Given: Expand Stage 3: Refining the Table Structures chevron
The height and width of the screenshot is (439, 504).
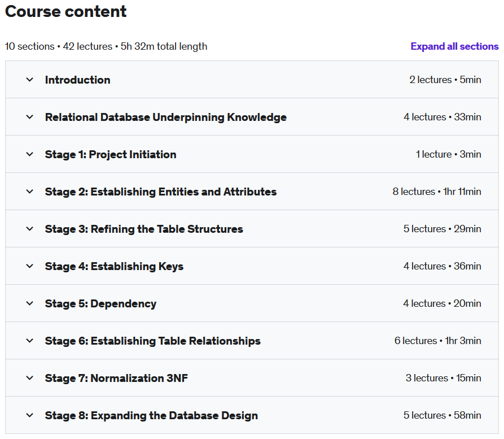Looking at the screenshot, I should (x=29, y=229).
